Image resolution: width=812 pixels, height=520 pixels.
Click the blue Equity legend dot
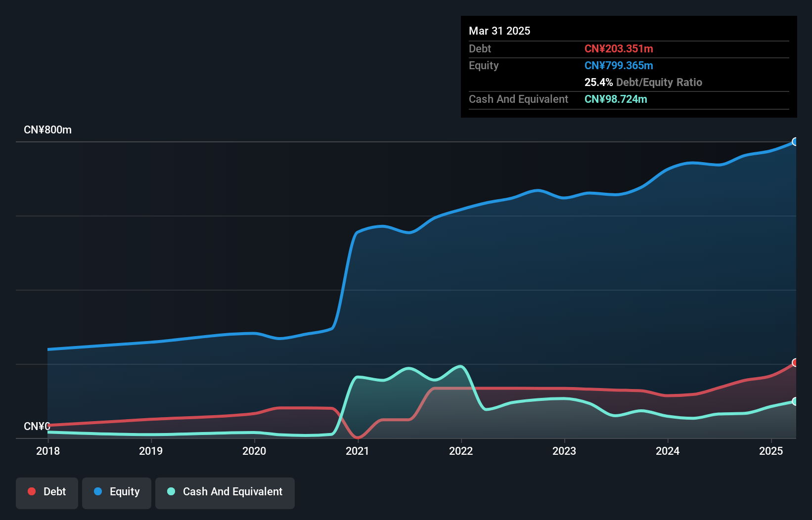(98, 491)
